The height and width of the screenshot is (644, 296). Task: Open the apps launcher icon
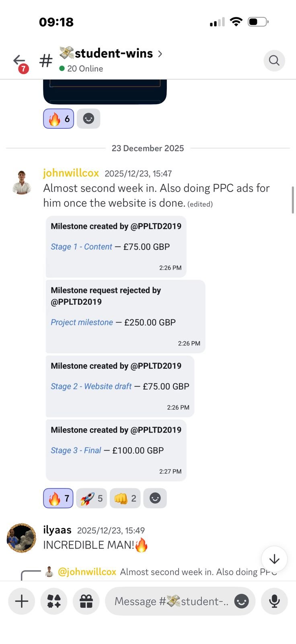[x=54, y=601]
